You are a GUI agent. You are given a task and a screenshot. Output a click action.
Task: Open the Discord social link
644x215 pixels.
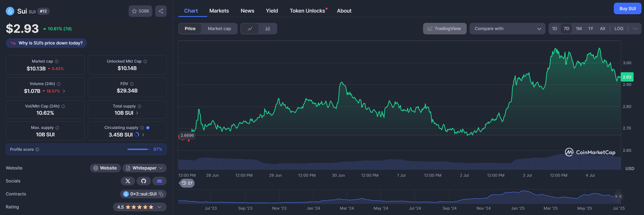click(159, 181)
